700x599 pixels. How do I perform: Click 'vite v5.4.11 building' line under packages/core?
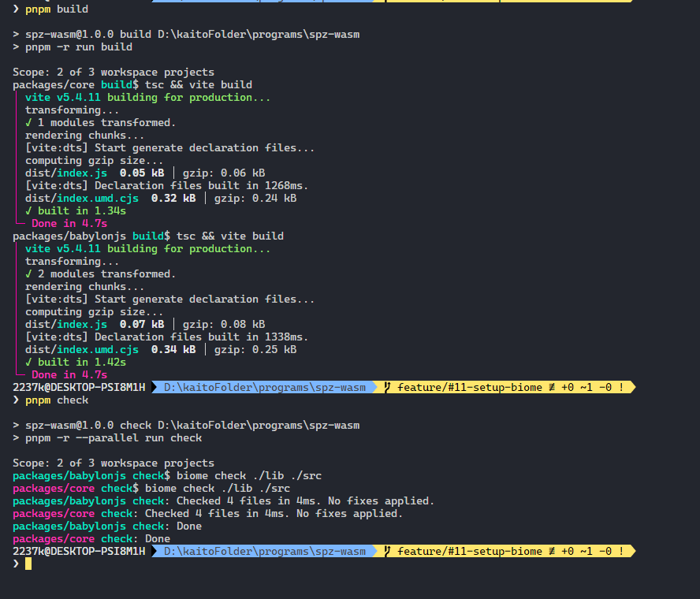click(x=147, y=97)
